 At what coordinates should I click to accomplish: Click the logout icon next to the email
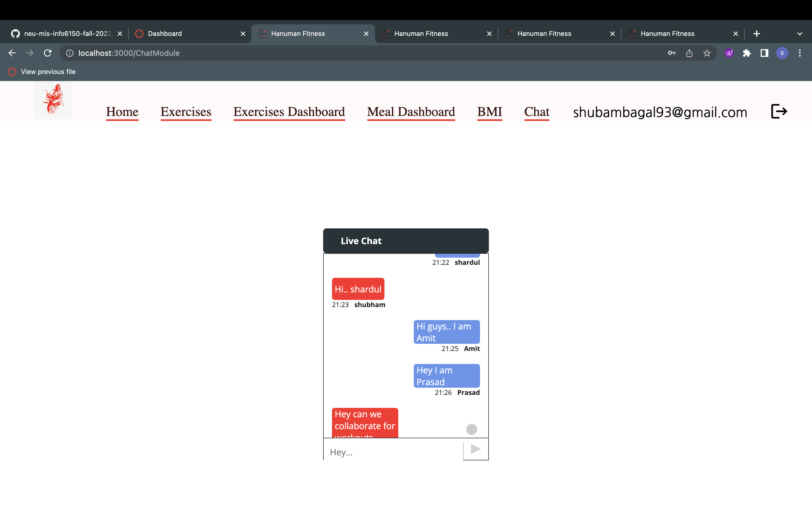779,112
